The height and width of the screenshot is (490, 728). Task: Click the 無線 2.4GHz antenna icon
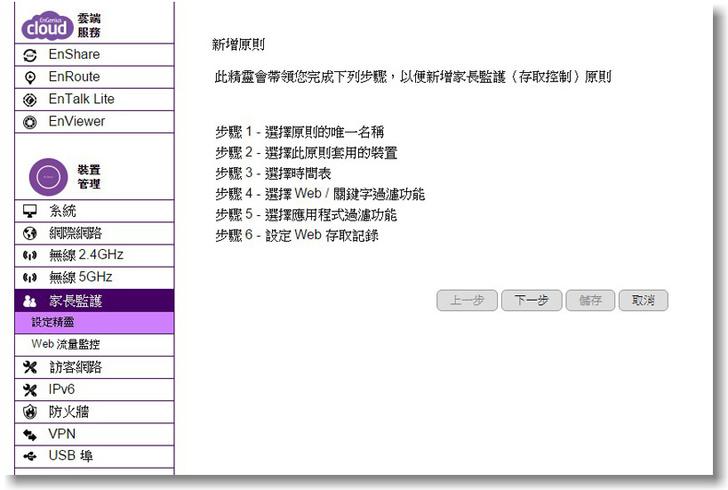point(30,255)
